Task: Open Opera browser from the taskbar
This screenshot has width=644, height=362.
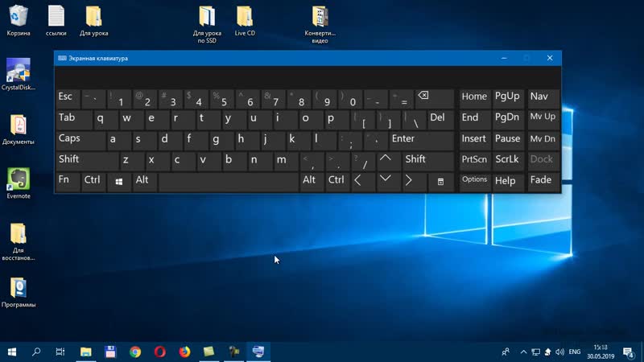Action: [x=159, y=352]
